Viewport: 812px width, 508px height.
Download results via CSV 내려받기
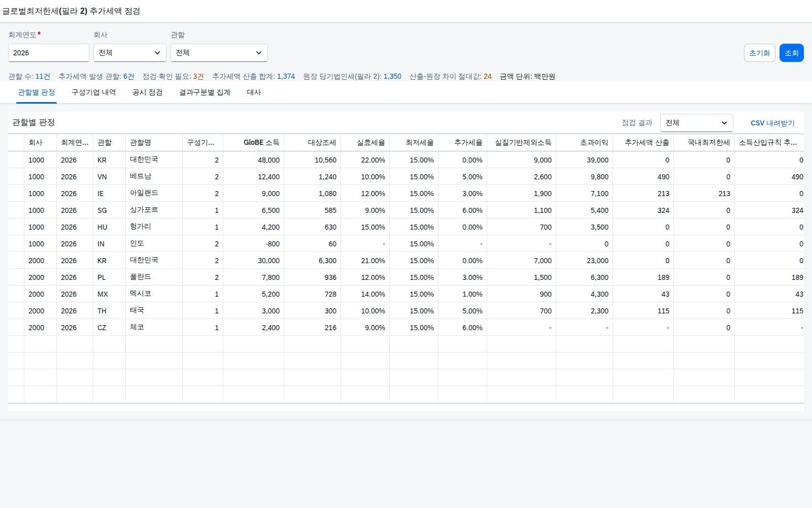click(772, 123)
